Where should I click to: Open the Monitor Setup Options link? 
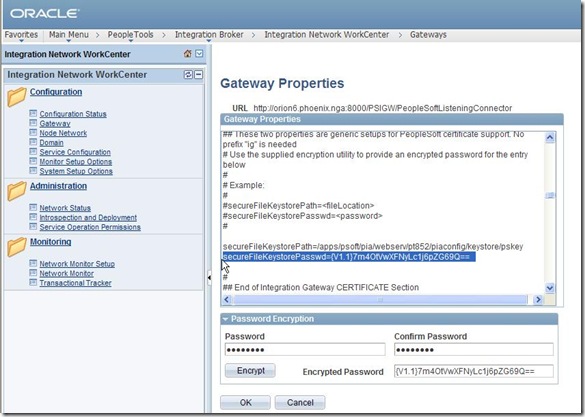tap(76, 162)
